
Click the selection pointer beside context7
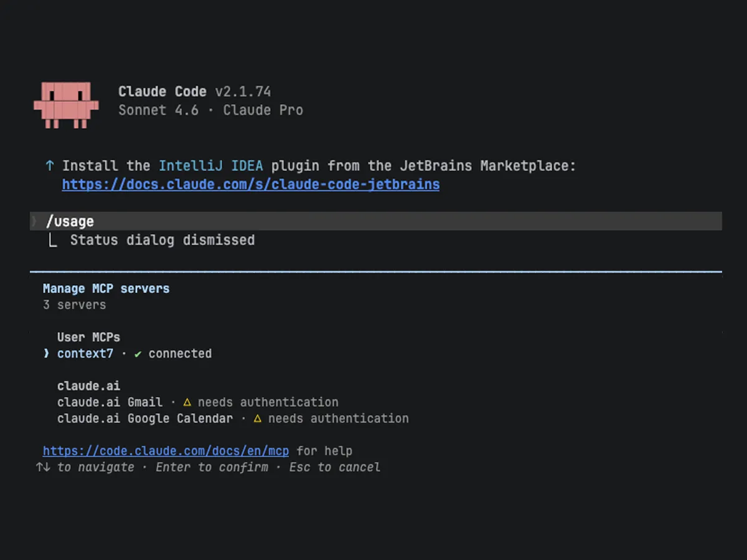(x=46, y=354)
